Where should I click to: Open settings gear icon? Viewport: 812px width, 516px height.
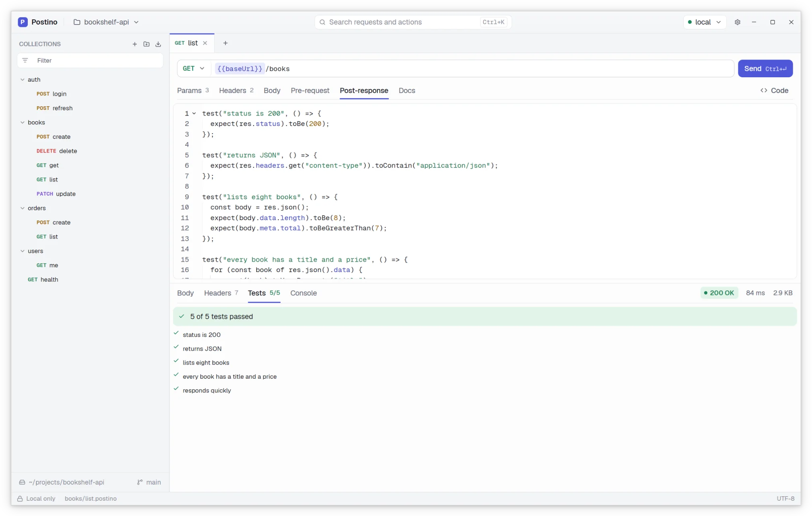coord(737,22)
